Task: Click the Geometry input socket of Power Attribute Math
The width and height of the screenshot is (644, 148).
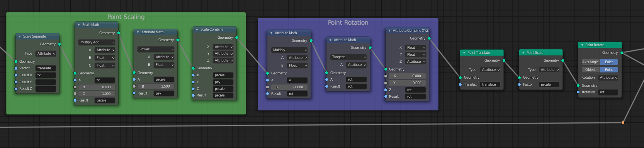Action: click(134, 73)
